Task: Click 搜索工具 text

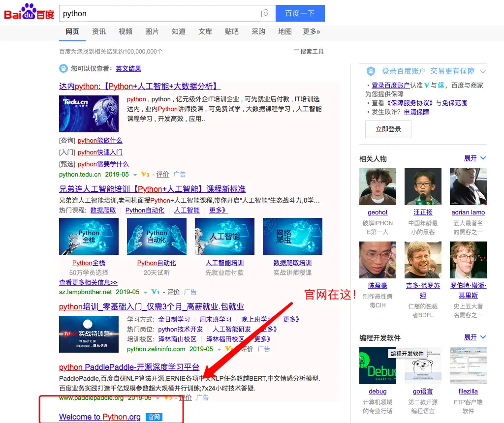Action: click(312, 51)
